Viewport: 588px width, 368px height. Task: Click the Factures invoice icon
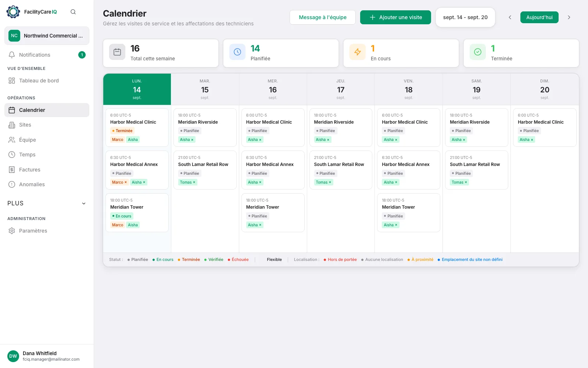pyautogui.click(x=12, y=170)
